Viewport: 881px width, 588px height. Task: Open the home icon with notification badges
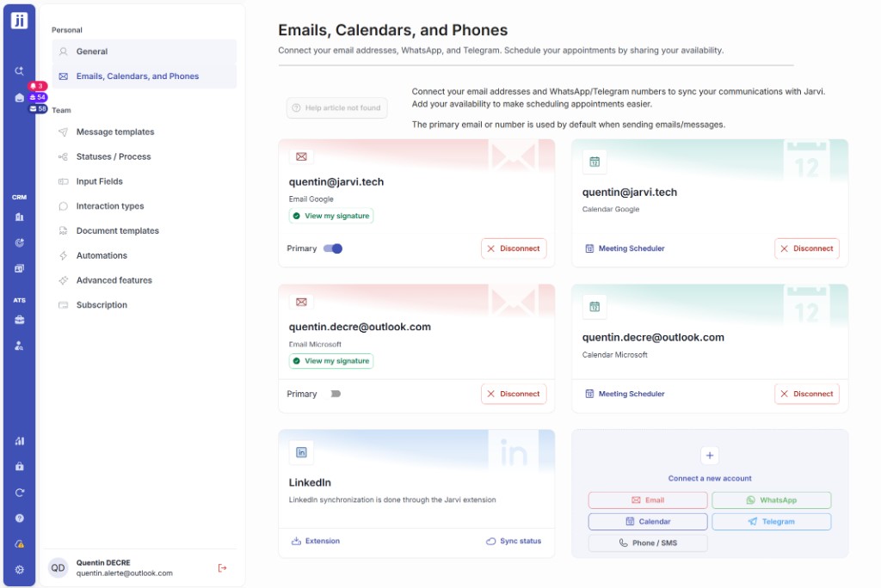pyautogui.click(x=19, y=98)
